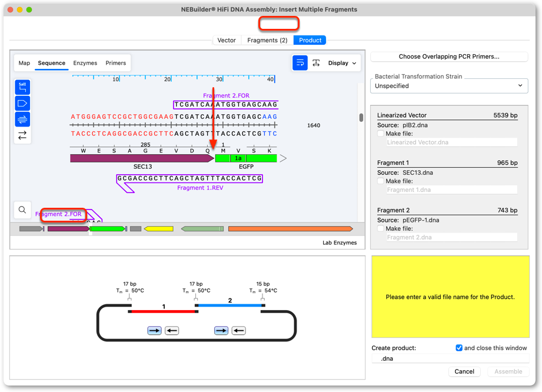
Task: Toggle show features arrow icon
Action: tap(22, 104)
